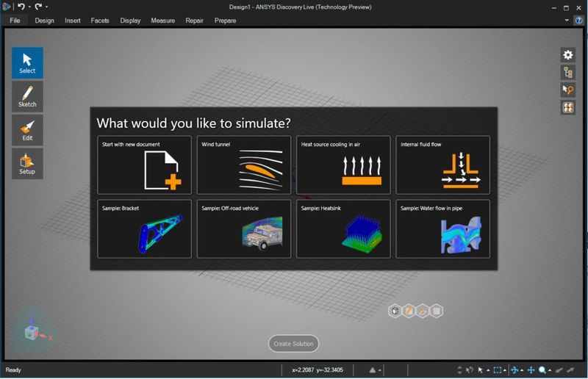Image resolution: width=588 pixels, height=379 pixels.
Task: Click the up-down stepper arrows in status bar
Action: (460, 370)
